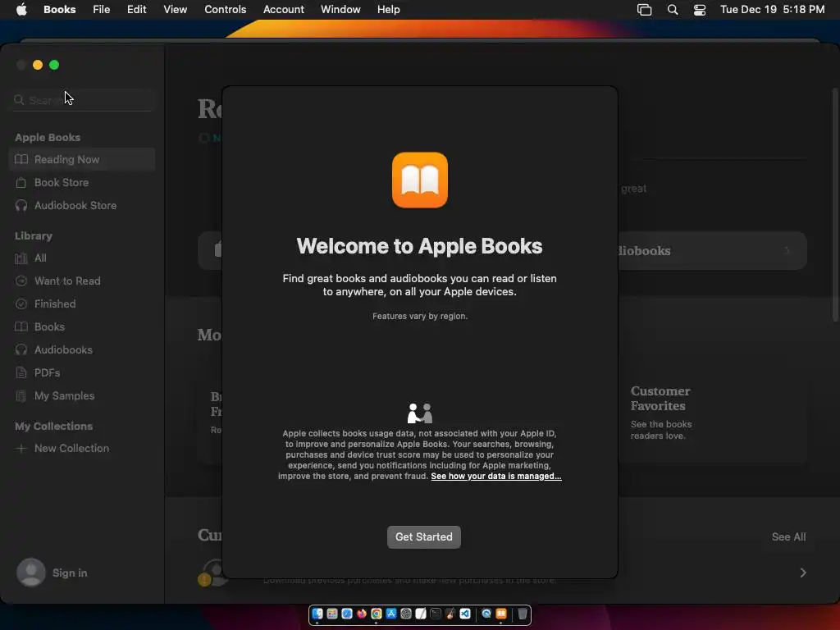This screenshot has height=630, width=840.
Task: Open QuickTime Player from the Dock
Action: (x=486, y=614)
